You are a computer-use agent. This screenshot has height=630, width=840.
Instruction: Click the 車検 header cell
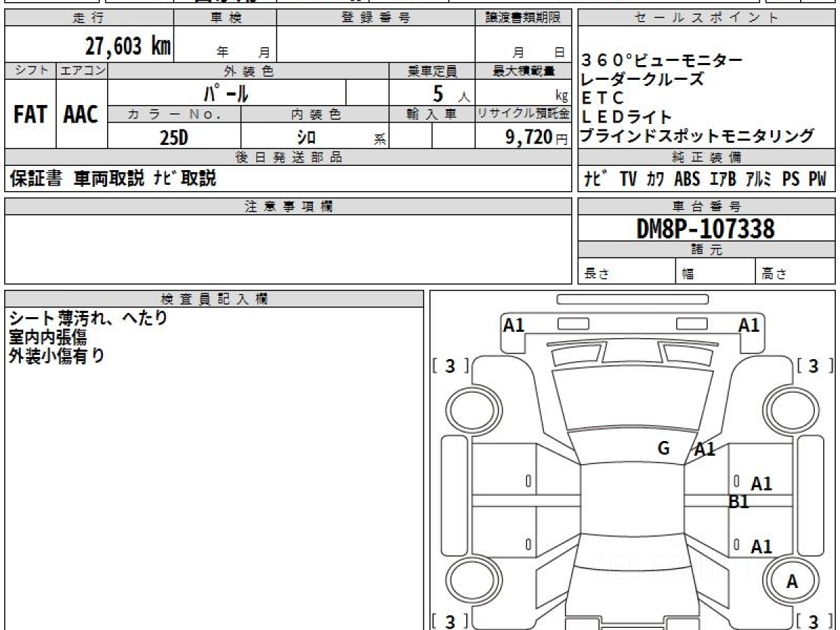click(x=225, y=18)
